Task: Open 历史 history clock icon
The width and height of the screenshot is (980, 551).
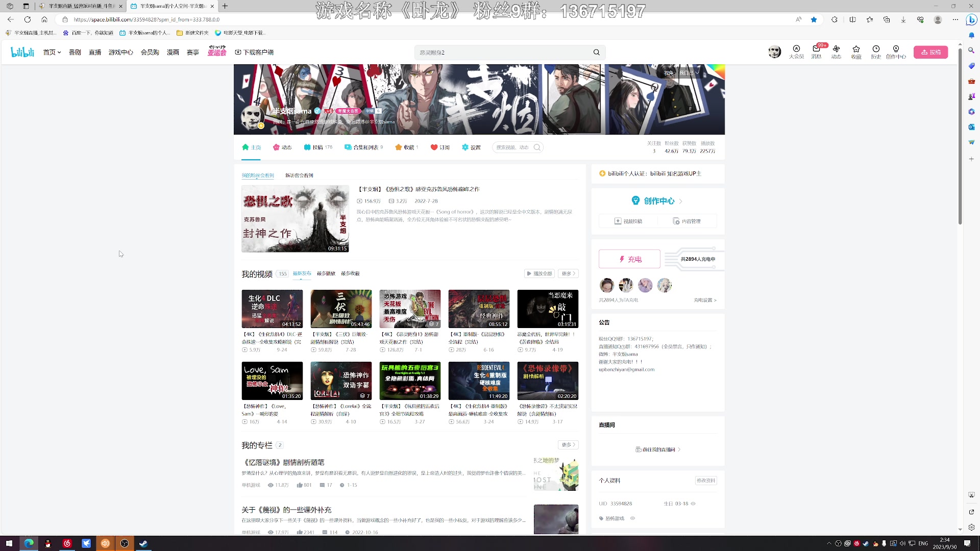Action: (x=876, y=49)
